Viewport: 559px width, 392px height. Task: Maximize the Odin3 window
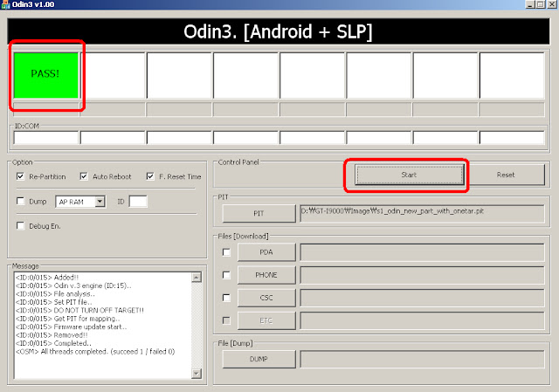541,4
